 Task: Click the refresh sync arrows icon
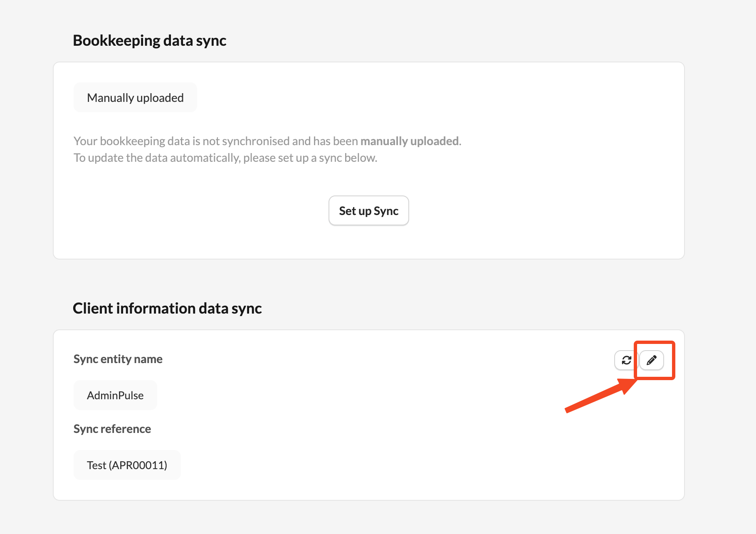coord(626,360)
